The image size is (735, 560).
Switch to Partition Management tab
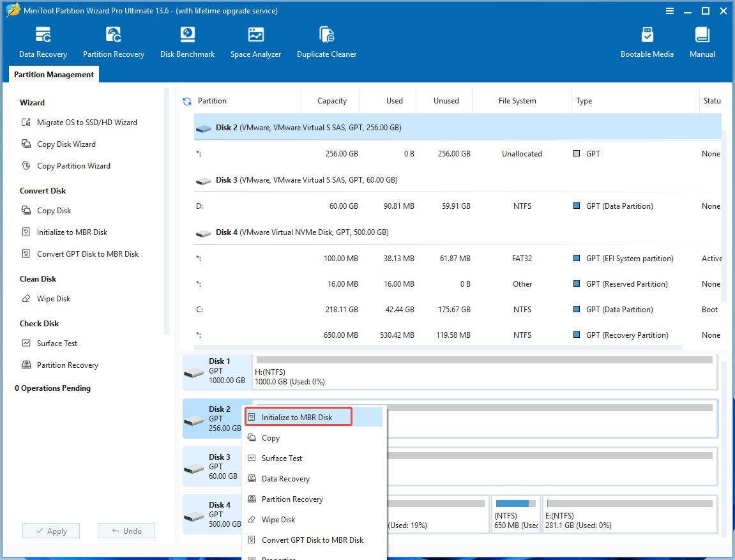(x=54, y=75)
